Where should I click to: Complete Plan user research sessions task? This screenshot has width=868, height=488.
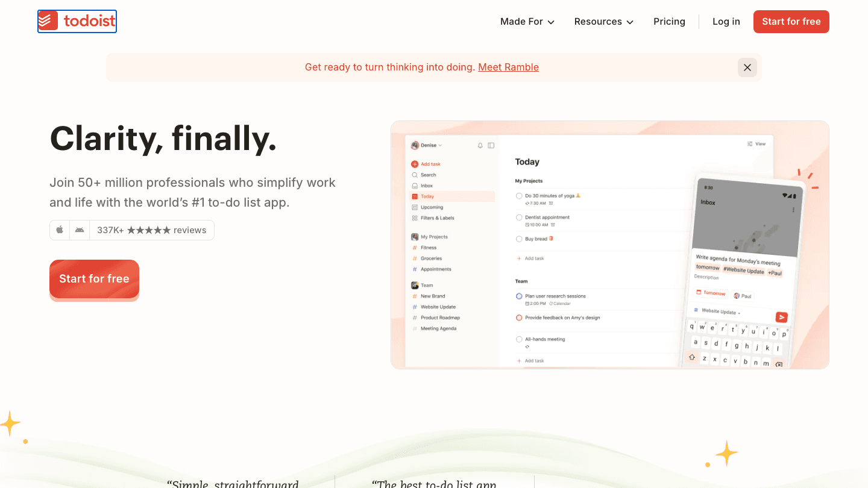[519, 296]
